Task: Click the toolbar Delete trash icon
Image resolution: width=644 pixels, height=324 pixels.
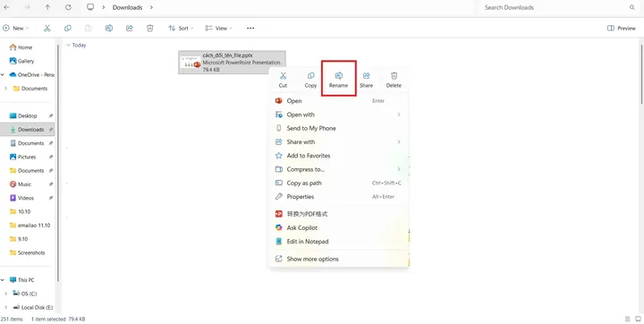Action: point(150,28)
